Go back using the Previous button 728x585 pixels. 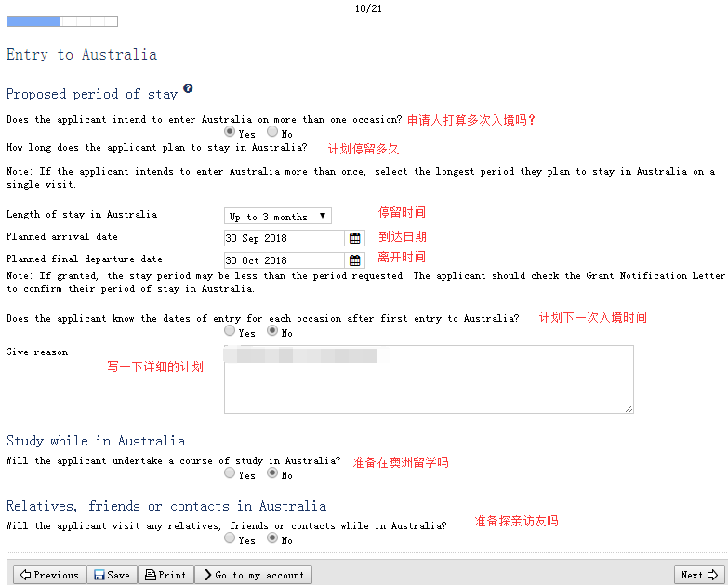(48, 575)
